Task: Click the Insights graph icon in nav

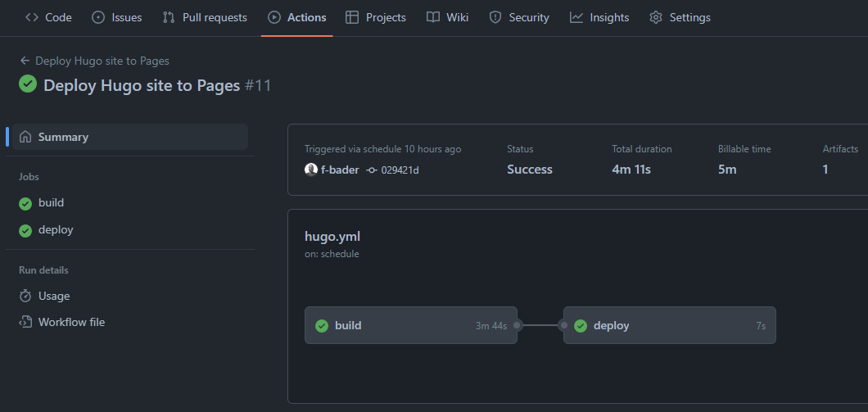Action: click(x=576, y=18)
